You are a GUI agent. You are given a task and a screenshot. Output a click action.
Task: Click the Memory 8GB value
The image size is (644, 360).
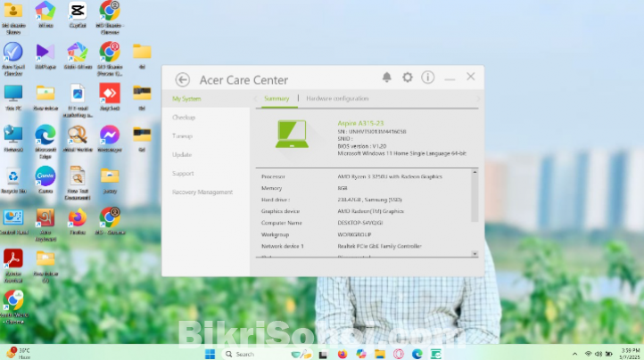click(x=343, y=188)
